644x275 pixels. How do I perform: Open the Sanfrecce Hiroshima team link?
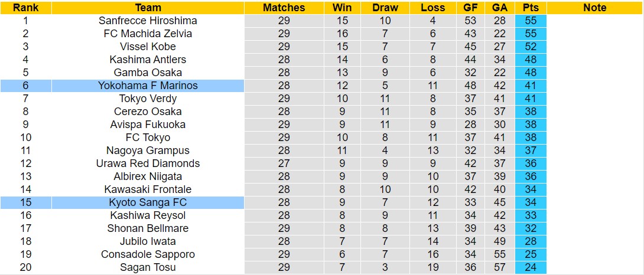pyautogui.click(x=148, y=21)
